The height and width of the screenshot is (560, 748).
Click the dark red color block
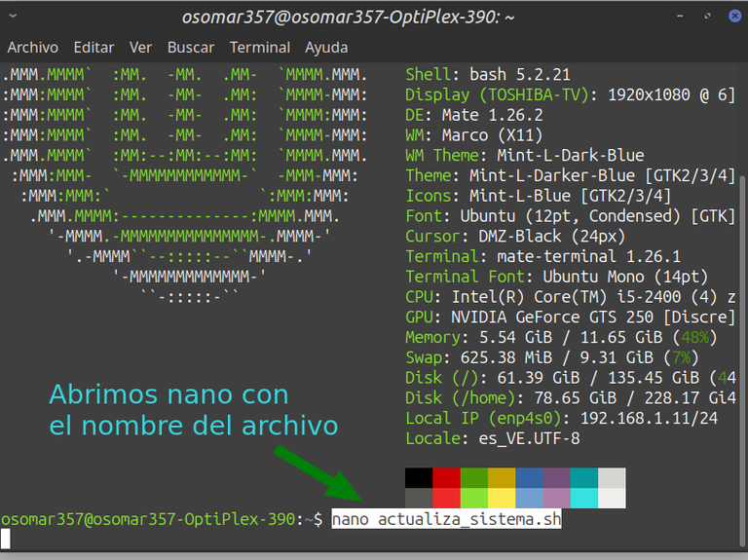click(x=446, y=477)
